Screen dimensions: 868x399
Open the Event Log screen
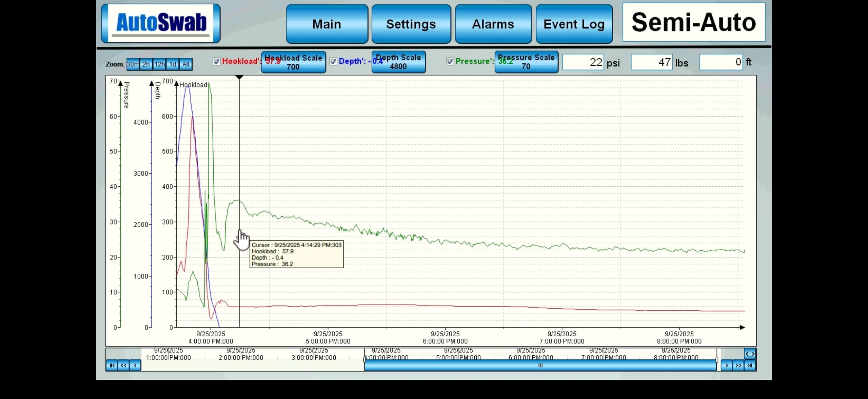[574, 24]
